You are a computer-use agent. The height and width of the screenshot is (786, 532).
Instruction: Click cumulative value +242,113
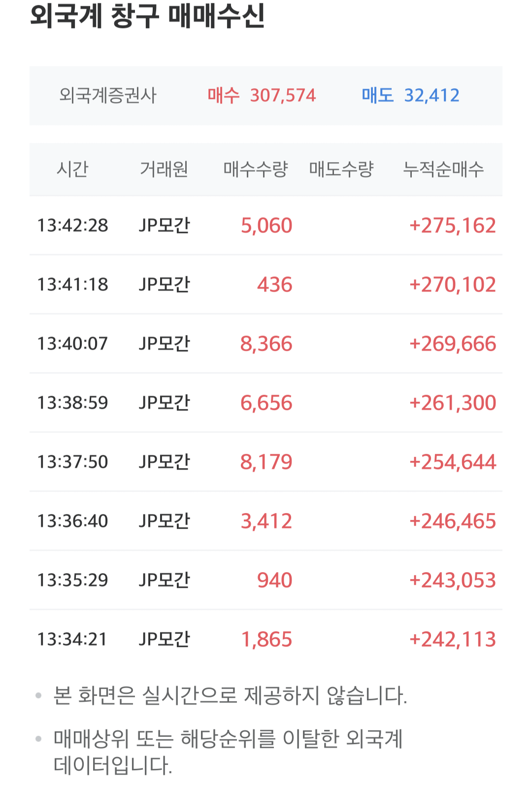[x=453, y=640]
